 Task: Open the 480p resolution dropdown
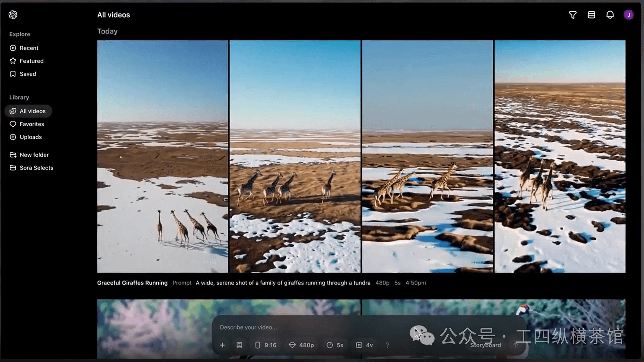click(x=301, y=345)
